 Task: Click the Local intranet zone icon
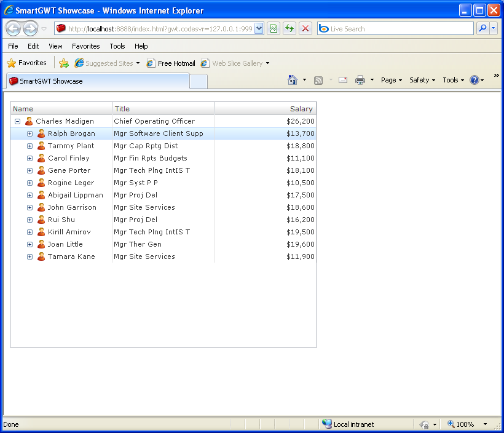327,424
